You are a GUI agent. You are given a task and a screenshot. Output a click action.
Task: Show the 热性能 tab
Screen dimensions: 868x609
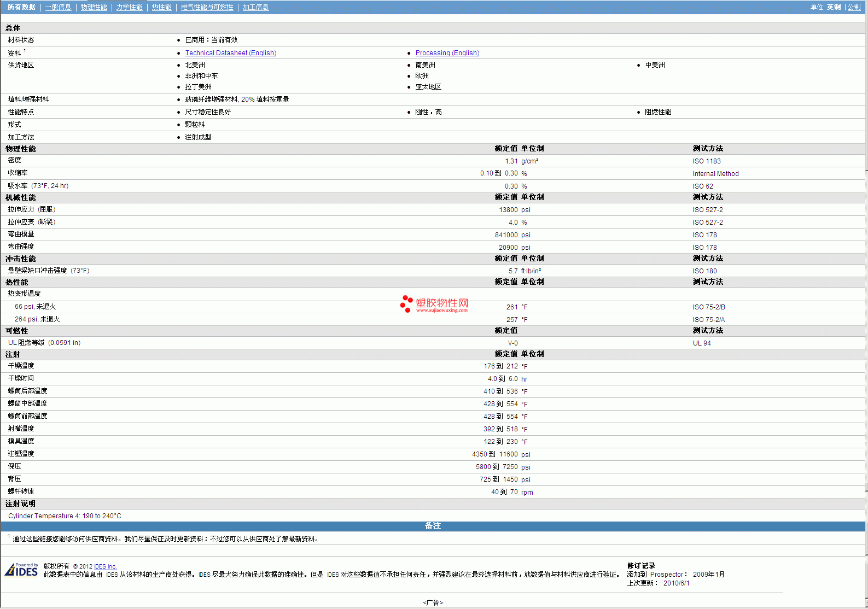point(161,7)
